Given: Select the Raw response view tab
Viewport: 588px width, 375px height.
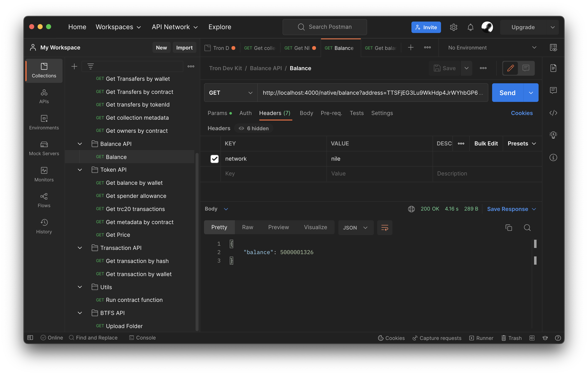Looking at the screenshot, I should point(247,227).
